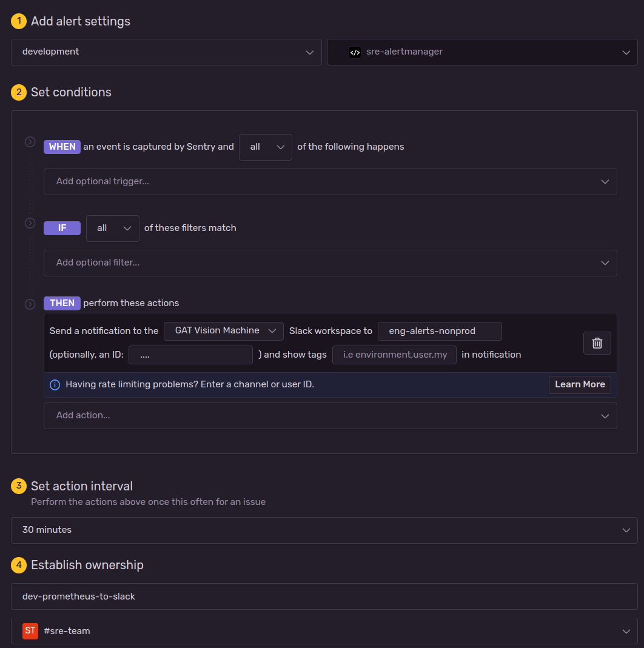The image size is (644, 648).
Task: Click the eng-alerts-nonprod channel field
Action: coord(440,331)
